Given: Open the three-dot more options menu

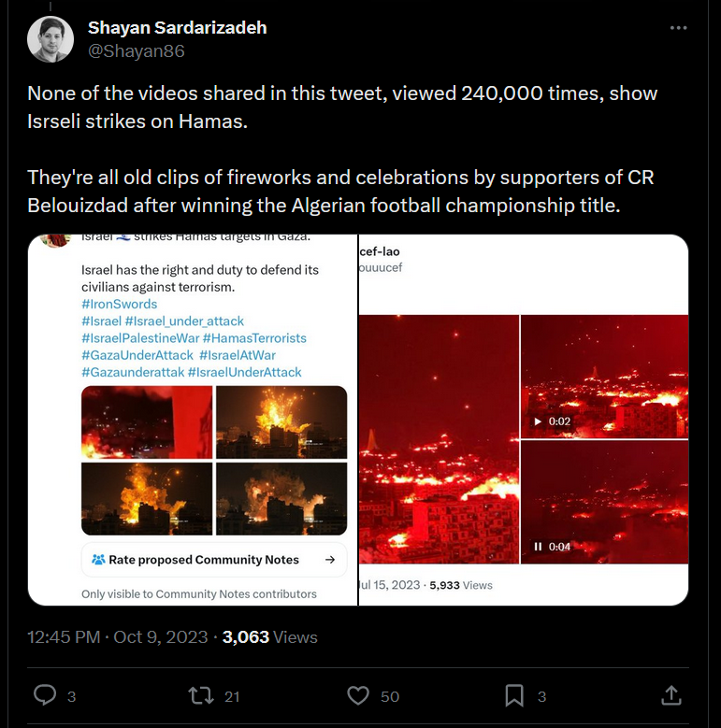Looking at the screenshot, I should (x=678, y=28).
